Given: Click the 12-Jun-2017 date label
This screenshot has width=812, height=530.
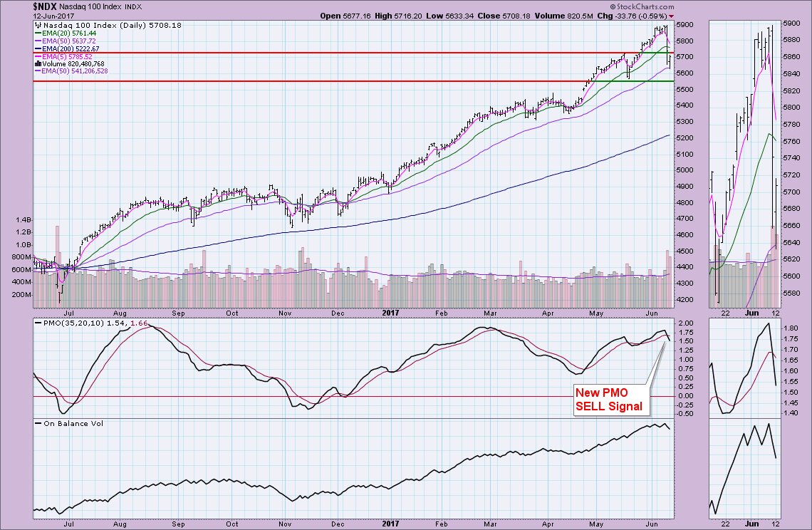Looking at the screenshot, I should 53,16.
